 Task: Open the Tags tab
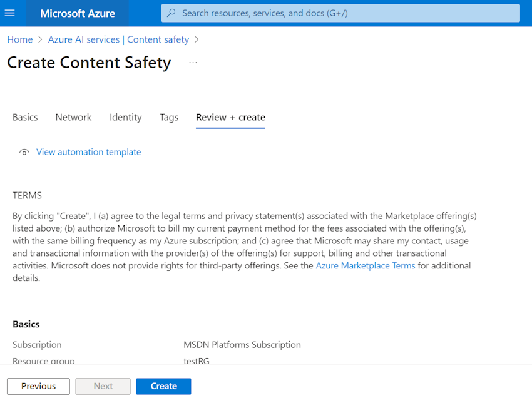(169, 117)
